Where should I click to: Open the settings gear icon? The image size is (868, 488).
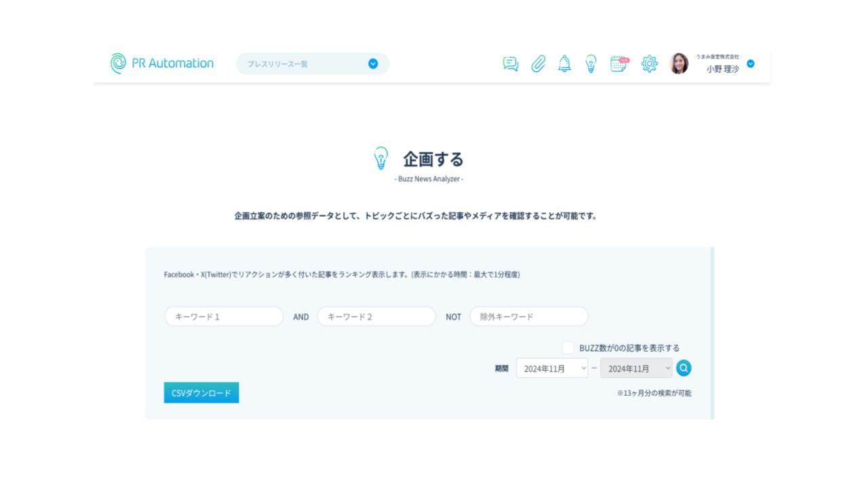click(649, 64)
